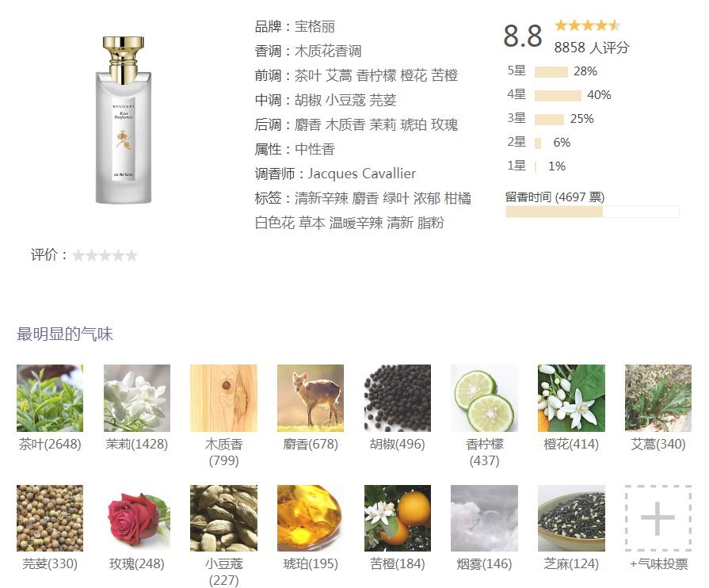This screenshot has height=588, width=709.
Task: Click the 中性香 attribute link
Action: pyautogui.click(x=314, y=149)
